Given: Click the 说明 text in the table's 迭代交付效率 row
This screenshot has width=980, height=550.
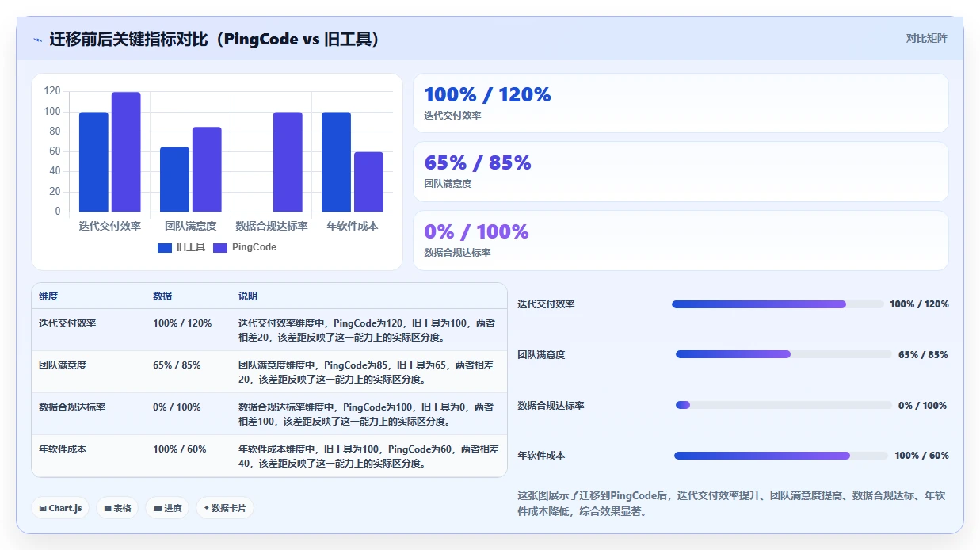Looking at the screenshot, I should coord(368,330).
